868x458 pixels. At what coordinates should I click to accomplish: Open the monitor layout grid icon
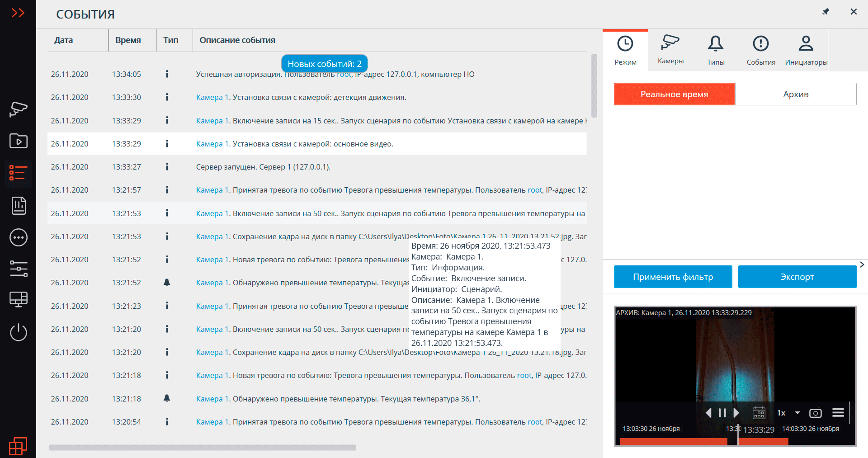pyautogui.click(x=19, y=300)
